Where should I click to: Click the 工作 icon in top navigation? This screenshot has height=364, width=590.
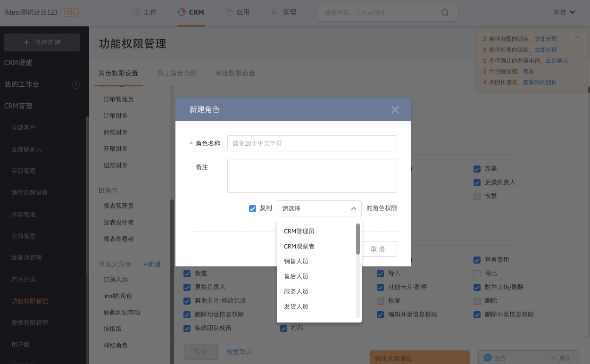pos(137,12)
